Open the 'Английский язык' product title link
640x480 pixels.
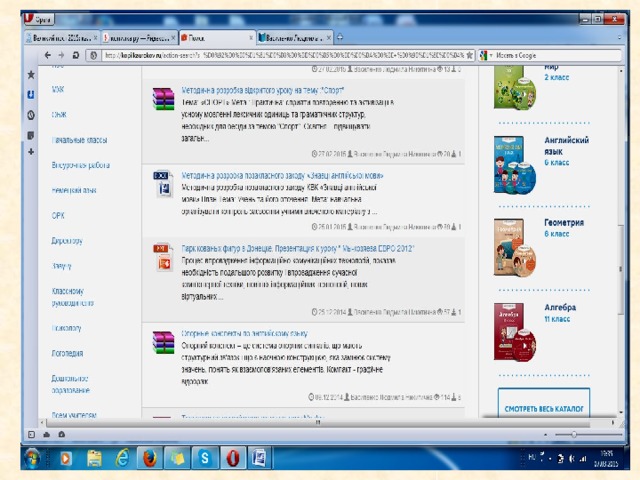point(567,146)
